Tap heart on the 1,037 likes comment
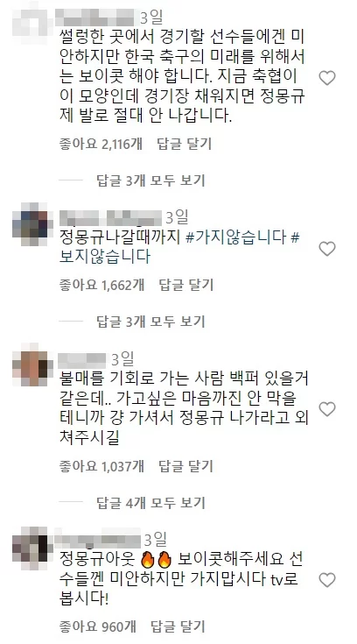The width and height of the screenshot is (357, 644). point(327,409)
